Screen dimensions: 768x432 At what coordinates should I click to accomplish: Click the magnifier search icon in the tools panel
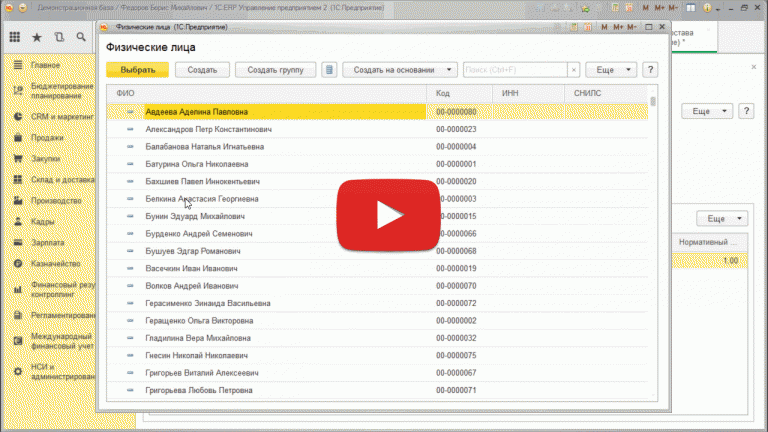(x=81, y=37)
